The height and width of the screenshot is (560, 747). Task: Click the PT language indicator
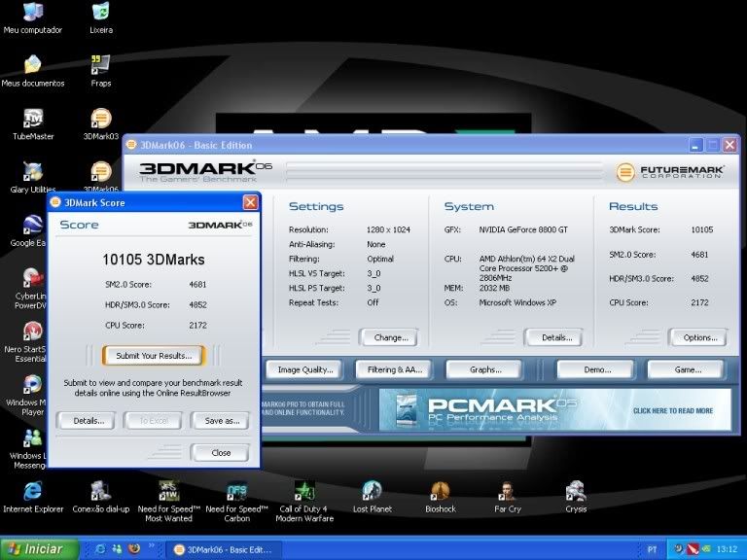[652, 549]
